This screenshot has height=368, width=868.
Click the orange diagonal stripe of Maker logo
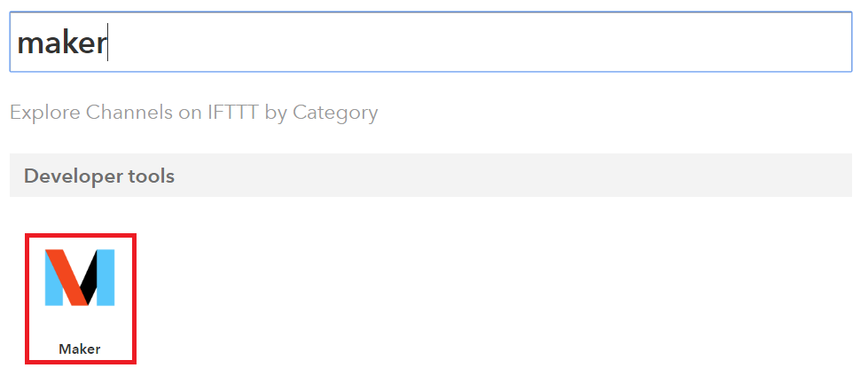[x=66, y=278]
